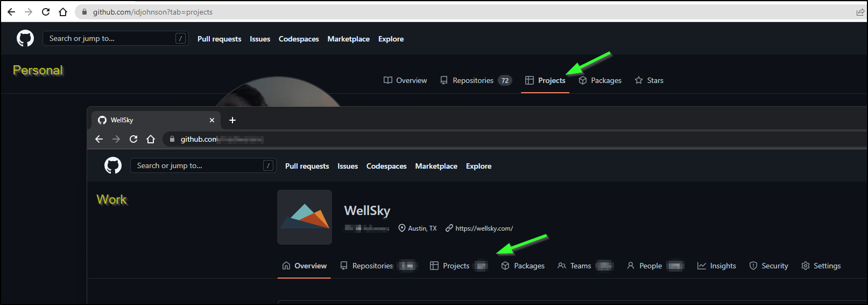Go back in the Personal browser window
The width and height of the screenshot is (868, 305).
(11, 12)
